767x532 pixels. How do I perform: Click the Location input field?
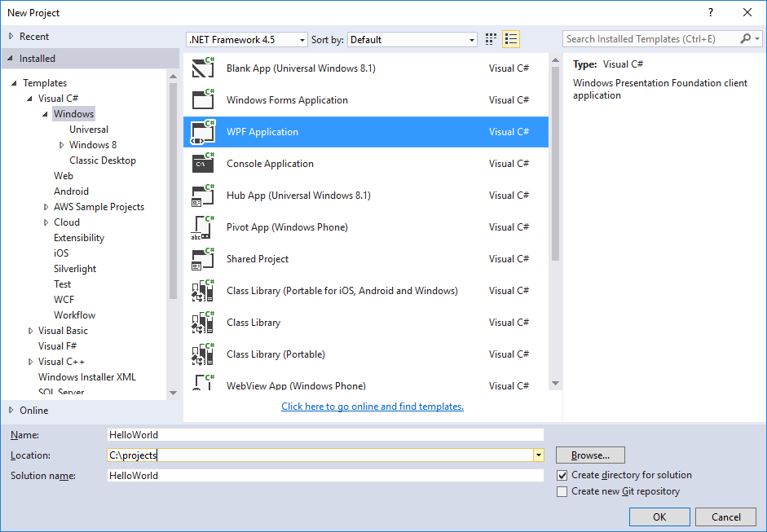[320, 455]
